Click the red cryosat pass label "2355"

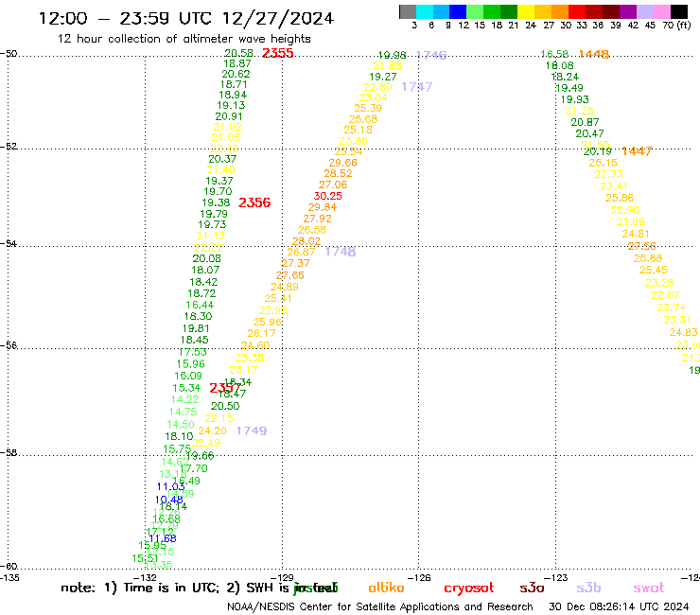coord(278,53)
